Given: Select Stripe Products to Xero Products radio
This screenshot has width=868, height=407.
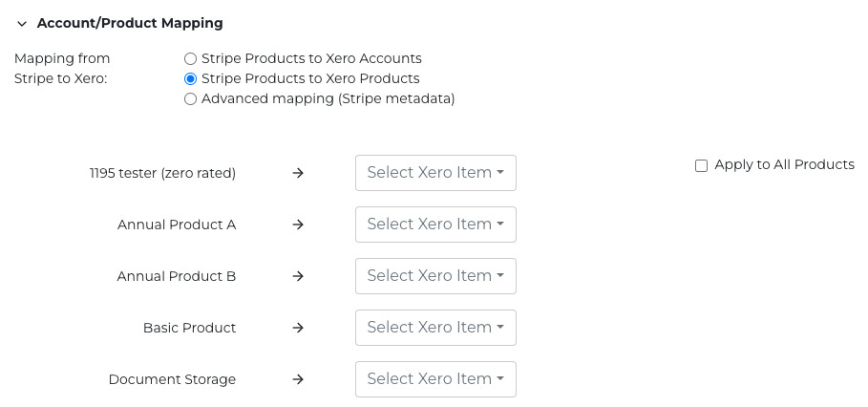Looking at the screenshot, I should coord(191,79).
